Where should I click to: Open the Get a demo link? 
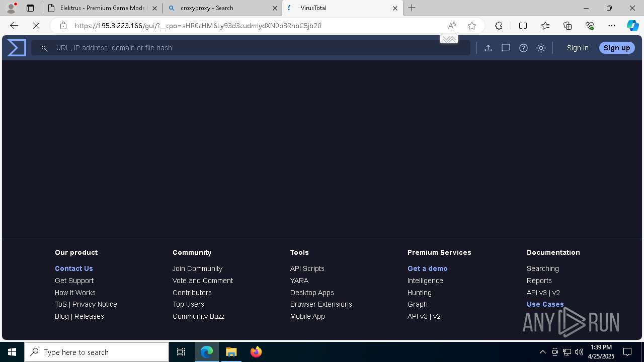click(x=427, y=268)
